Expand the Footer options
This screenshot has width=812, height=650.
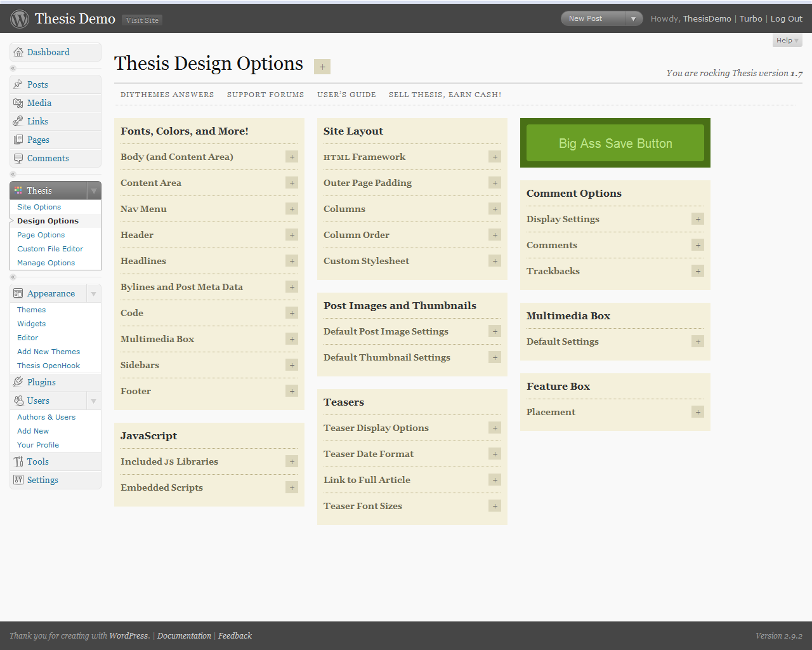coord(292,391)
